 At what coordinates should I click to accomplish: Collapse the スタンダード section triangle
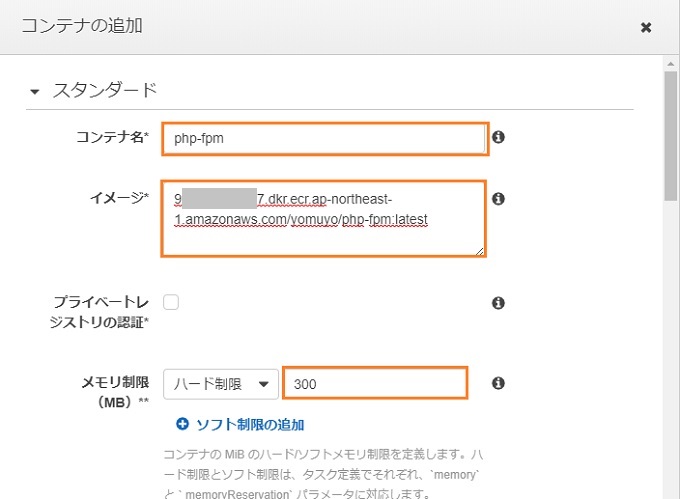[35, 91]
